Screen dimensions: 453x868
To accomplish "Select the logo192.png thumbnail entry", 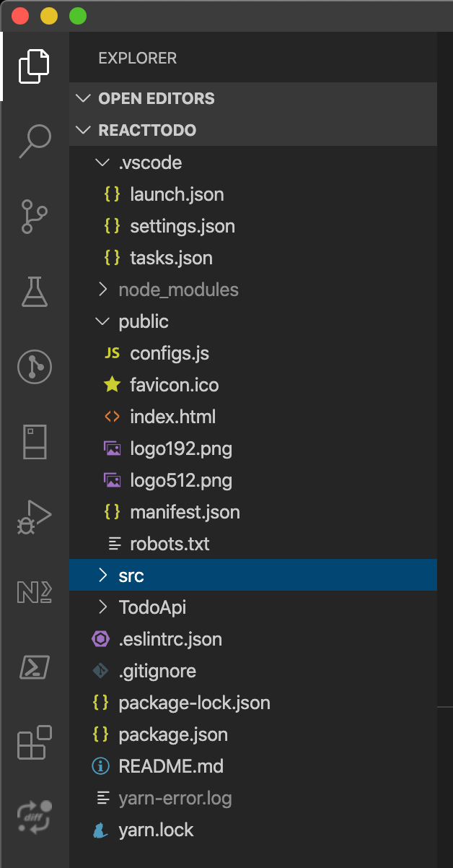I will pos(180,448).
